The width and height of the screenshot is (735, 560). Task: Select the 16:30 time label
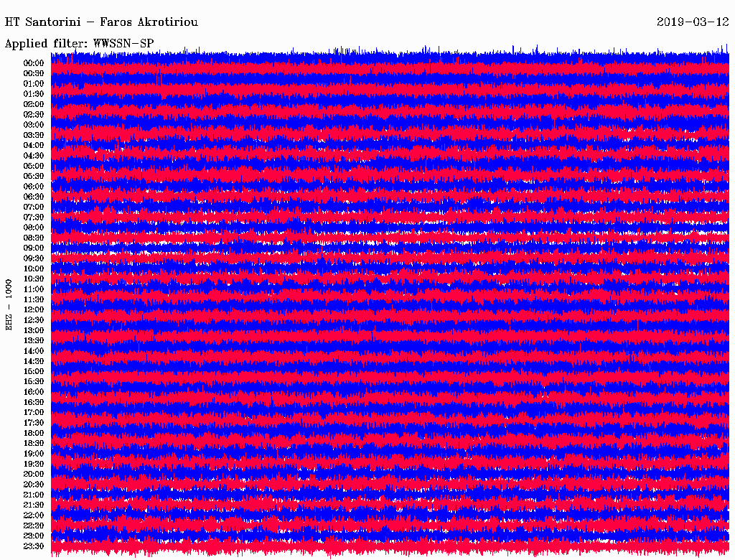[34, 403]
